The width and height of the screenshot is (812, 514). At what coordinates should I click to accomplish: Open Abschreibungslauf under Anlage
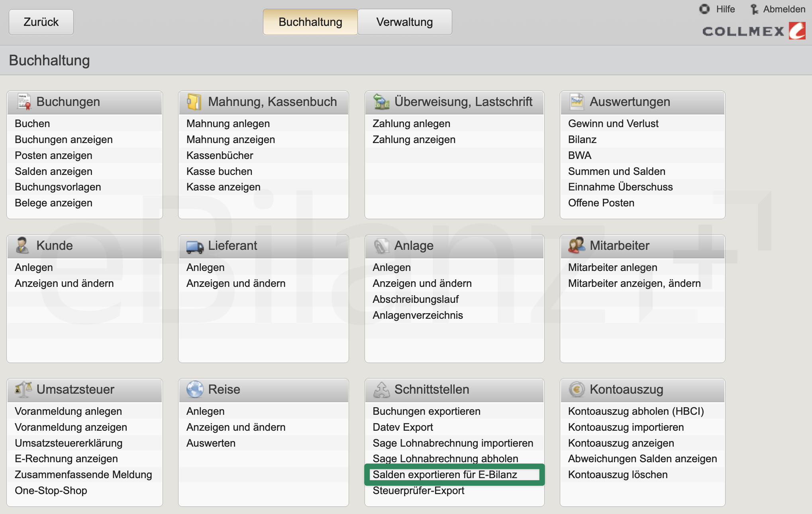pos(416,299)
